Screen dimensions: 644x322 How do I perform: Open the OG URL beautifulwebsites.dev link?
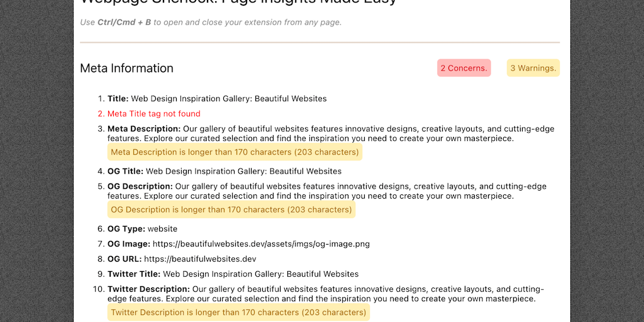click(200, 259)
